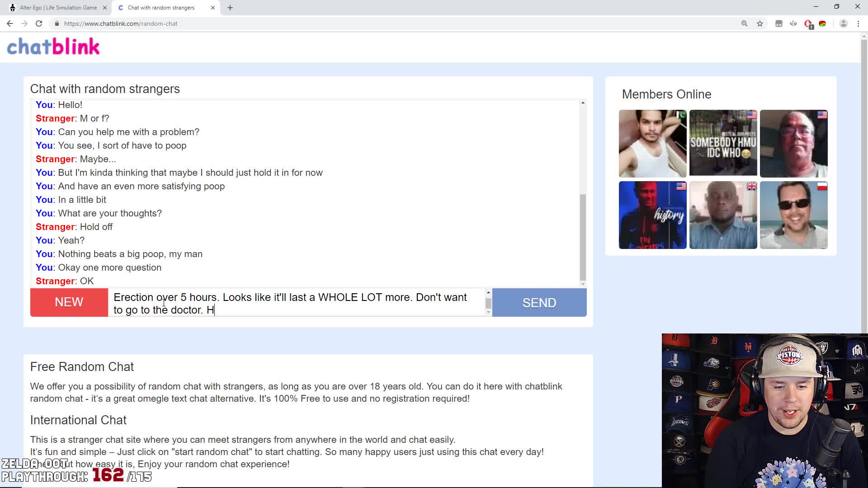Viewport: 868px width, 488px height.
Task: Bookmark this page with star icon
Action: coord(760,23)
